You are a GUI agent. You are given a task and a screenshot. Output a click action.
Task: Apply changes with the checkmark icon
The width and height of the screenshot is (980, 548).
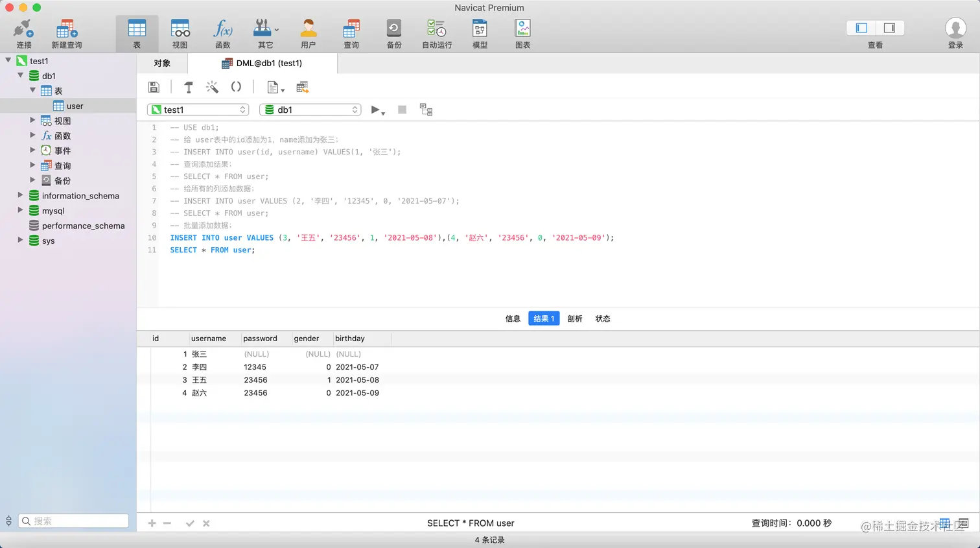click(x=190, y=523)
